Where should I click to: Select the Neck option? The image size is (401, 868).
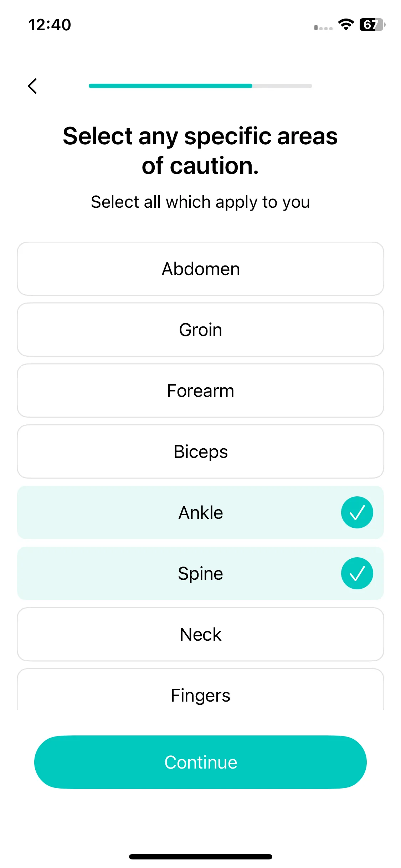click(x=200, y=634)
